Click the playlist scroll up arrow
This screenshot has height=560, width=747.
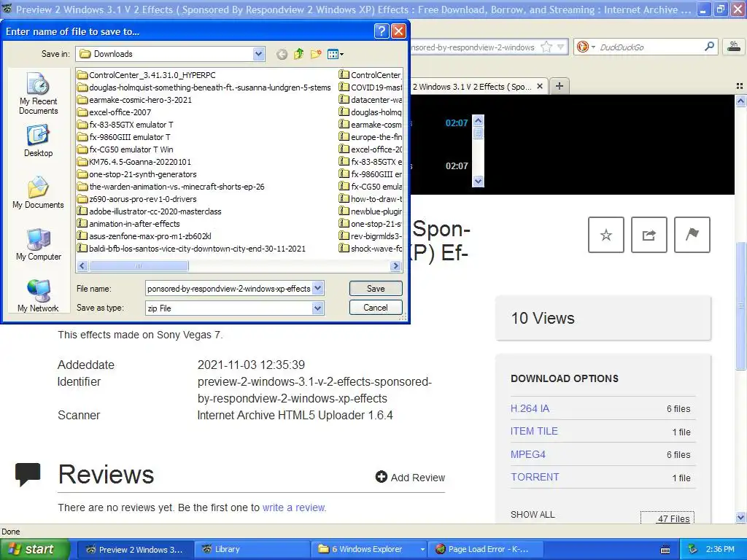pyautogui.click(x=478, y=120)
